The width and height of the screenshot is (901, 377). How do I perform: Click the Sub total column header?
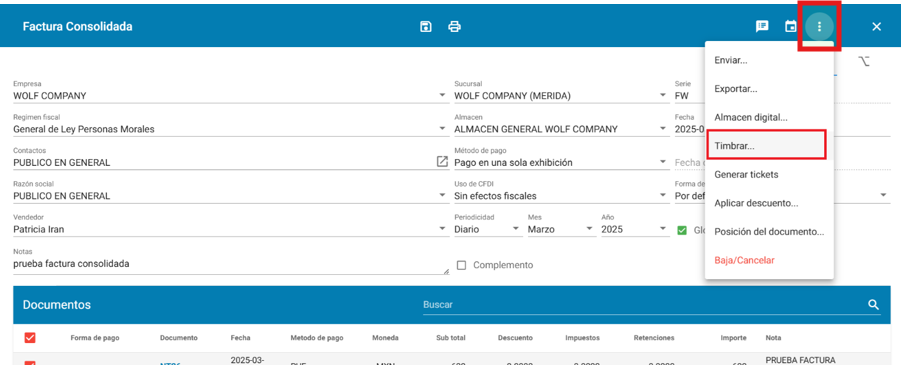click(450, 338)
